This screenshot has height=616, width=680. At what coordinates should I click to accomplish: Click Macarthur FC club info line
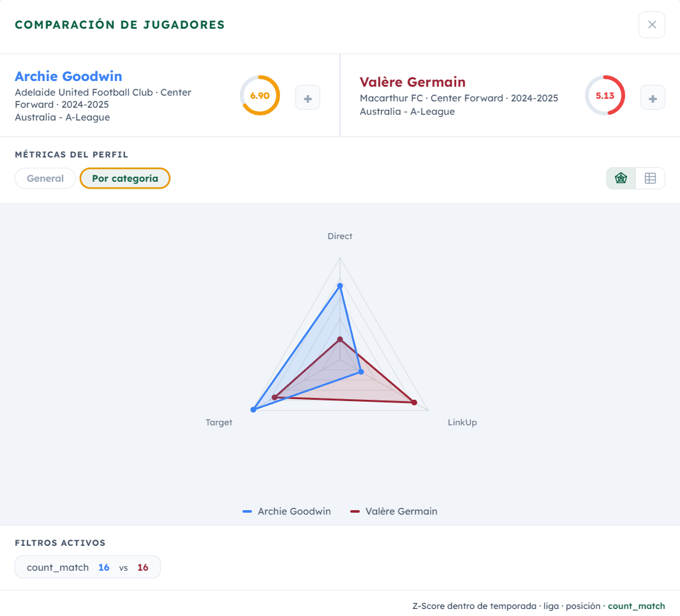(x=459, y=98)
